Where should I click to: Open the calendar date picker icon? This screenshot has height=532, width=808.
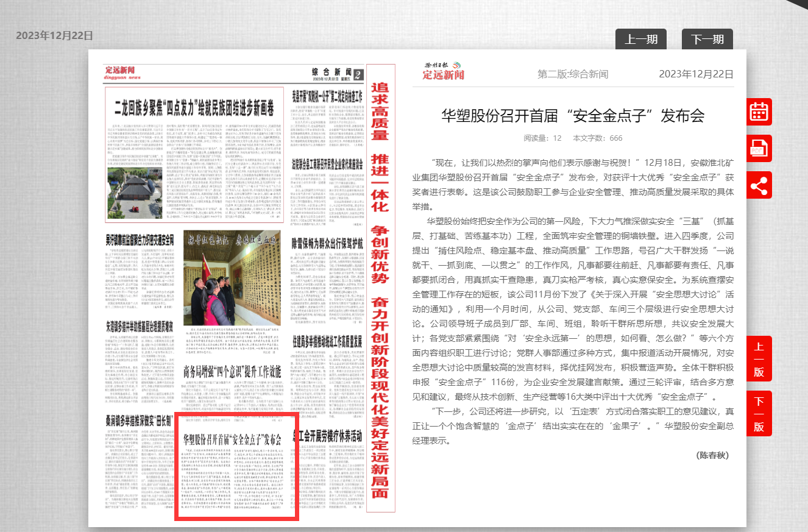pos(759,112)
